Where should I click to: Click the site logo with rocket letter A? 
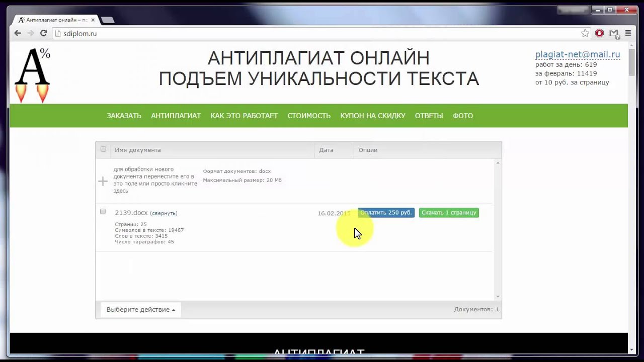click(32, 75)
